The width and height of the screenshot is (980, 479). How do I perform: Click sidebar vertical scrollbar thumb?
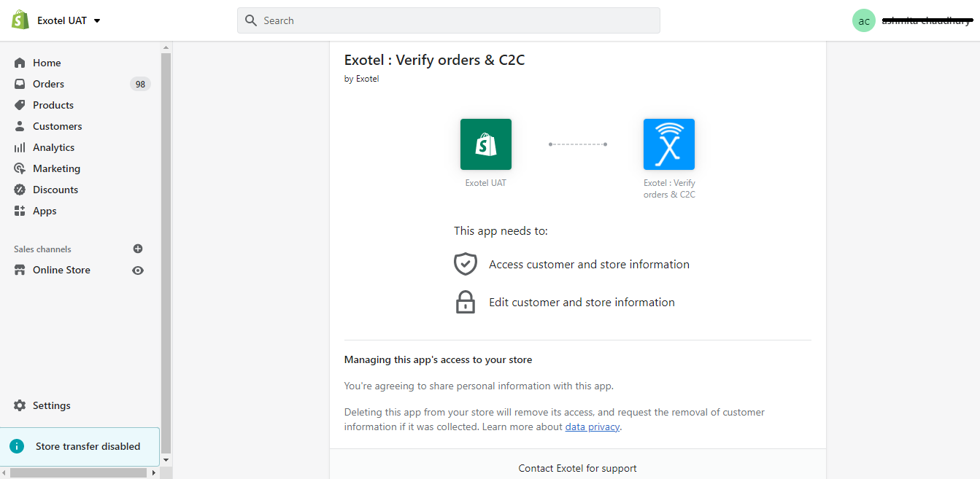(166, 252)
